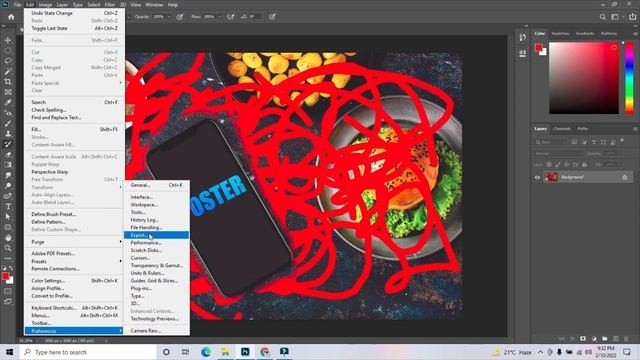Open Layers panel options menu

(635, 129)
